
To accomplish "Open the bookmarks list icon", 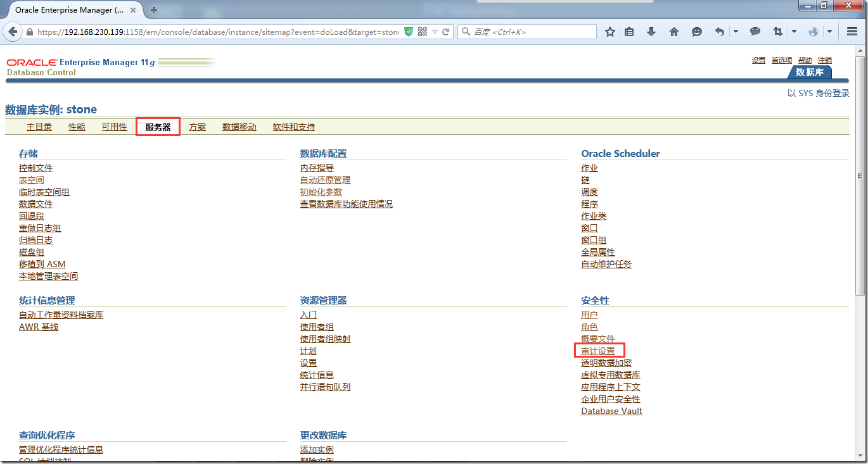I will [x=629, y=32].
